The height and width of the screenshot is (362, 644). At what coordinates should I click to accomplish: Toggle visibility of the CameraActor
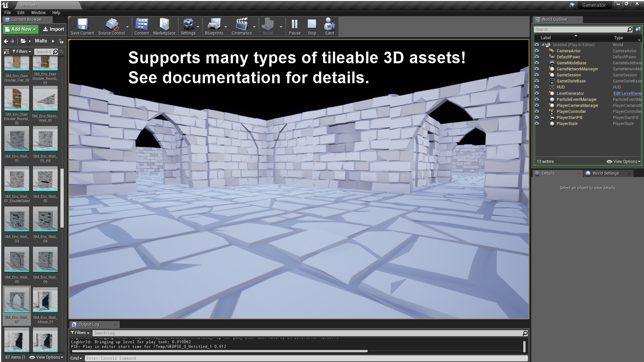[x=537, y=51]
